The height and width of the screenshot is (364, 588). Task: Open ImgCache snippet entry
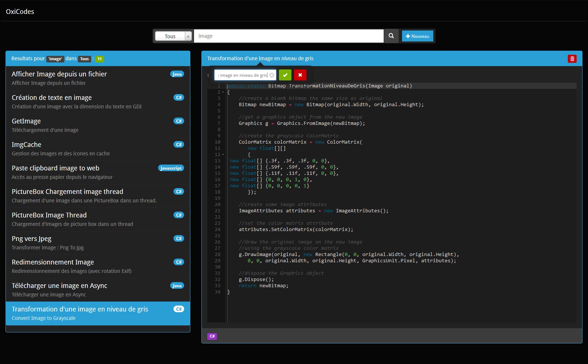pyautogui.click(x=98, y=149)
